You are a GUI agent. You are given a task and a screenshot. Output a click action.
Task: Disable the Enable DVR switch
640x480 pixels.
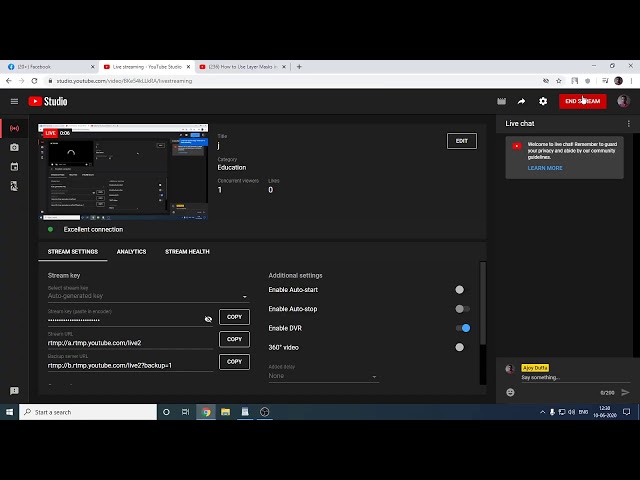tap(463, 328)
